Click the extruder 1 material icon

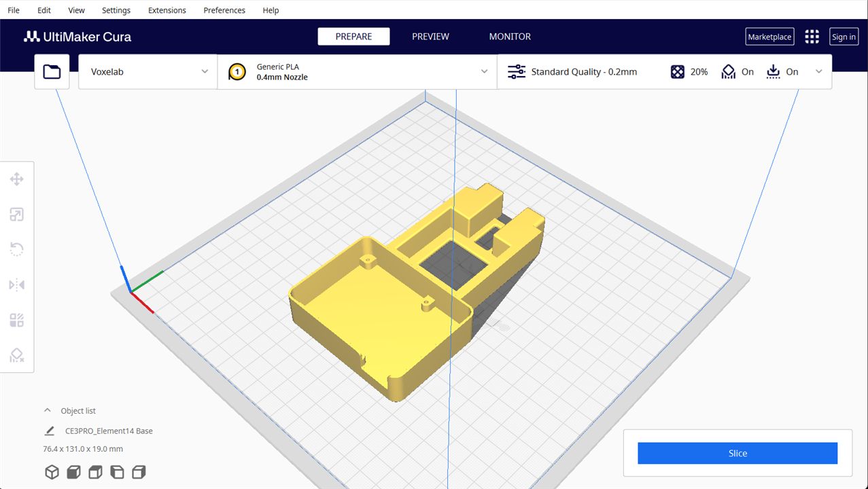[x=237, y=71]
